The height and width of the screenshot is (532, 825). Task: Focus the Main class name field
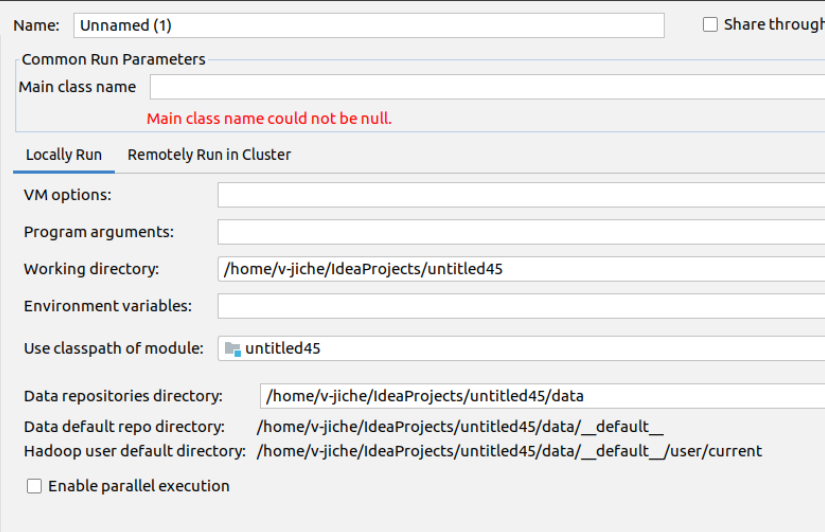pyautogui.click(x=487, y=87)
